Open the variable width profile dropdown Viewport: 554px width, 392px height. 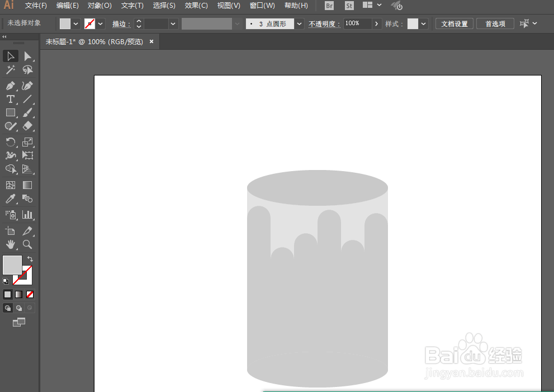[x=236, y=23]
